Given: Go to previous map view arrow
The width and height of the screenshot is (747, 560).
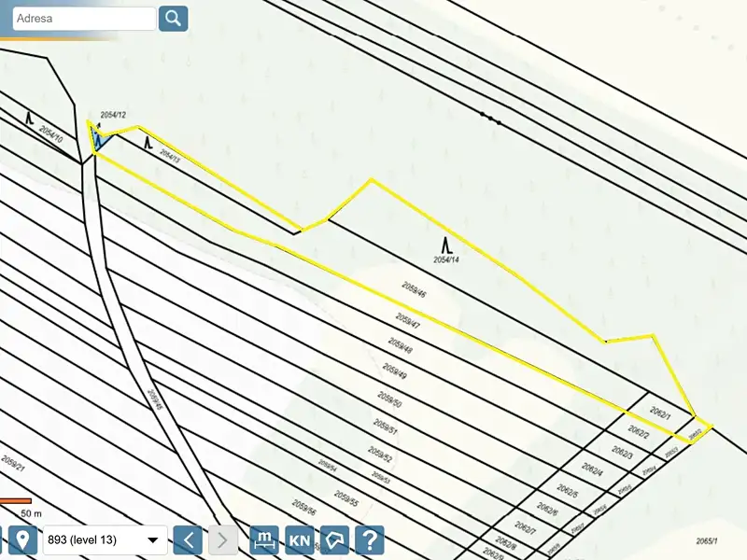Looking at the screenshot, I should (x=188, y=540).
